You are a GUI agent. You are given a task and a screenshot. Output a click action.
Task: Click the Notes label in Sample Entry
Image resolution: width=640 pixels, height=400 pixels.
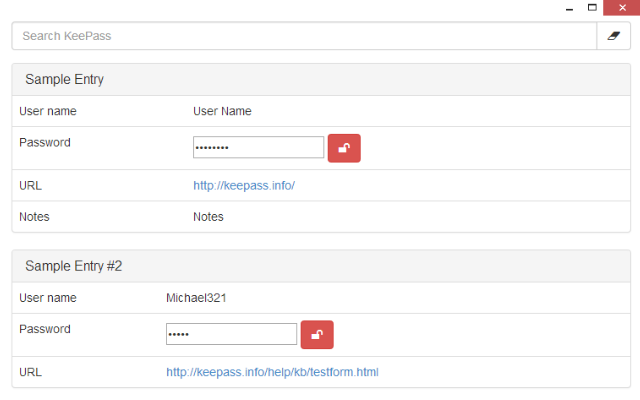click(34, 217)
